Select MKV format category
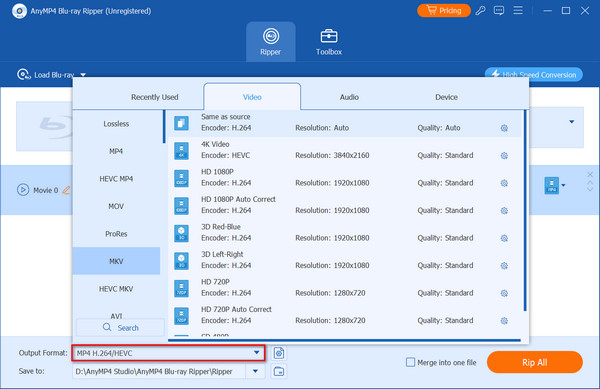This screenshot has width=600, height=389. [116, 261]
